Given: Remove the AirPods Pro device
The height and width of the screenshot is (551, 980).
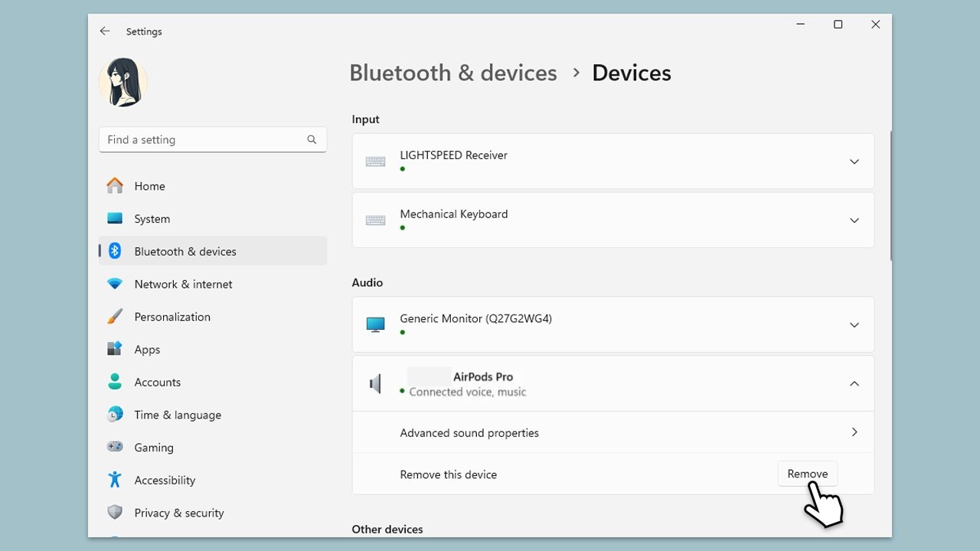Looking at the screenshot, I should coord(807,474).
